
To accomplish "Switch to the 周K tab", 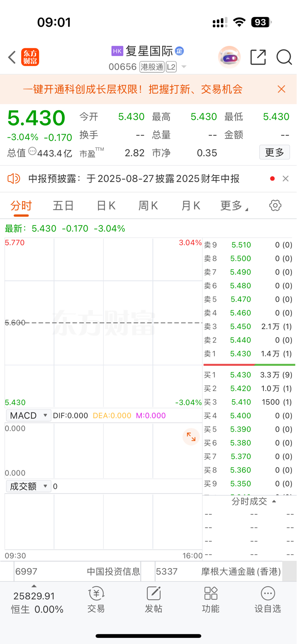I will (x=148, y=205).
